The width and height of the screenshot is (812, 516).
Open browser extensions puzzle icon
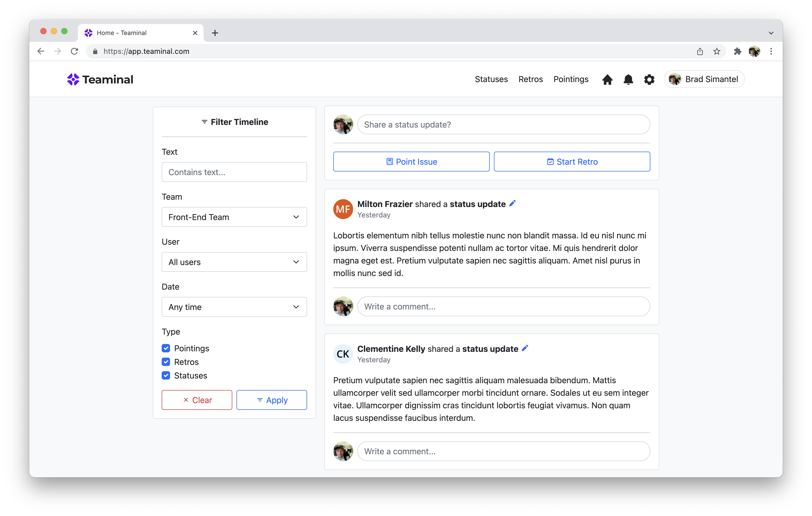tap(737, 51)
